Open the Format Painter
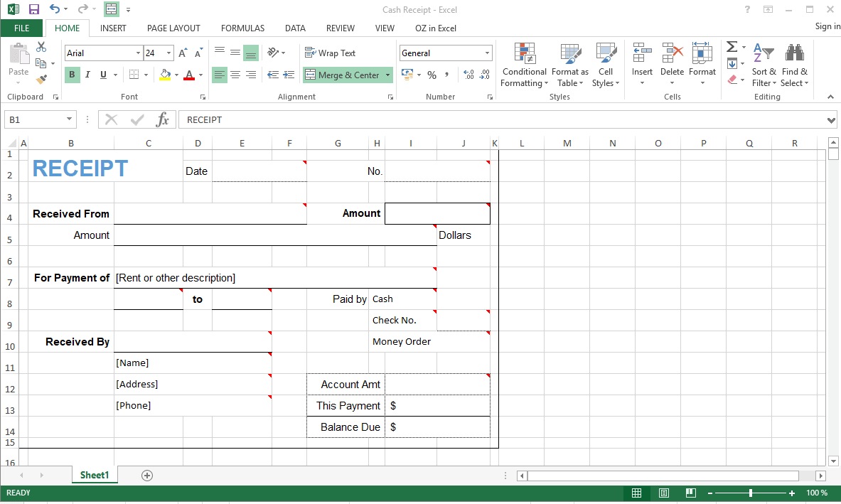 tap(41, 80)
